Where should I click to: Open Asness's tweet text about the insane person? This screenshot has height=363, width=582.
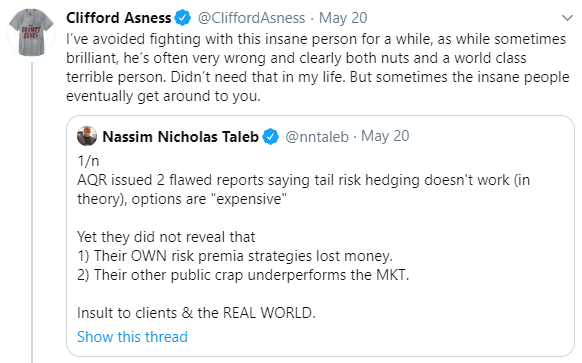point(318,68)
